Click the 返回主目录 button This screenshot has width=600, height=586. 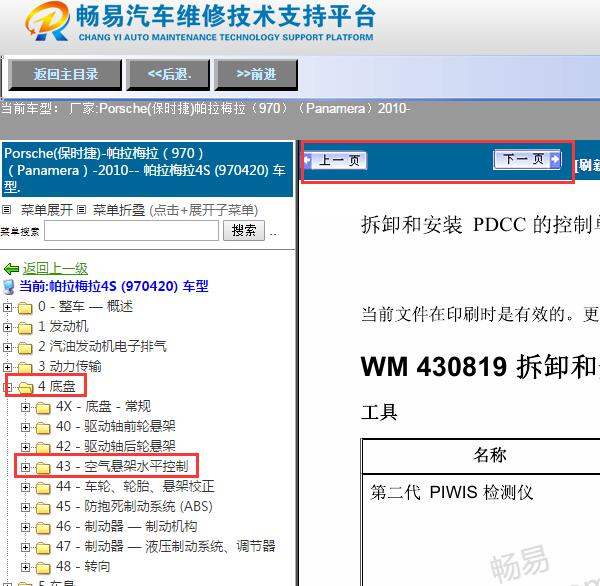tap(65, 75)
